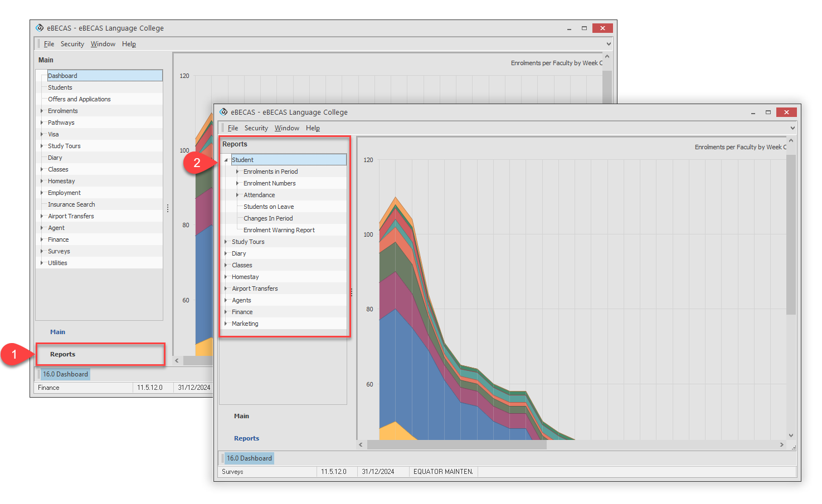Click the Main navigation button in front window
Viewport: 822px width, 504px height.
click(241, 416)
